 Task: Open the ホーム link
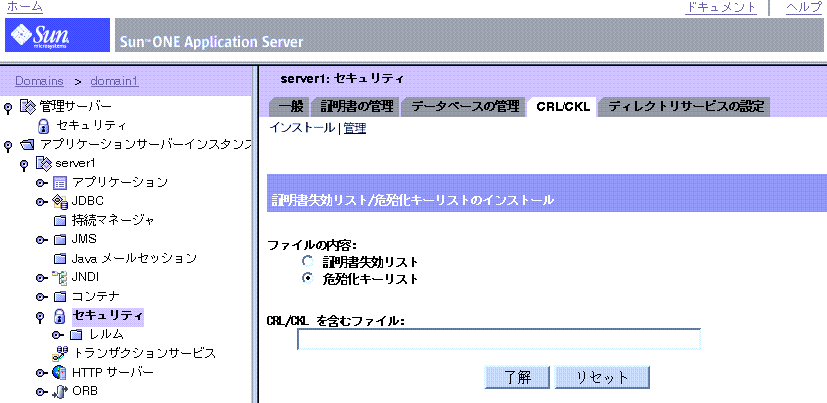pos(25,7)
